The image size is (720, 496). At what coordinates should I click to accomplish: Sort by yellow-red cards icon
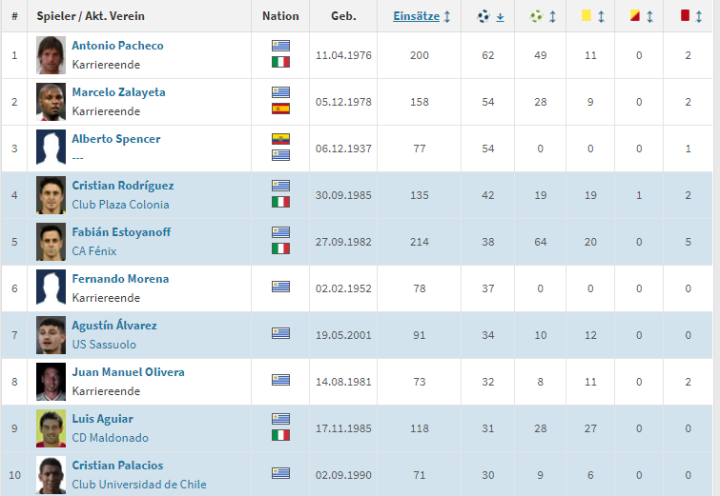[x=636, y=16]
